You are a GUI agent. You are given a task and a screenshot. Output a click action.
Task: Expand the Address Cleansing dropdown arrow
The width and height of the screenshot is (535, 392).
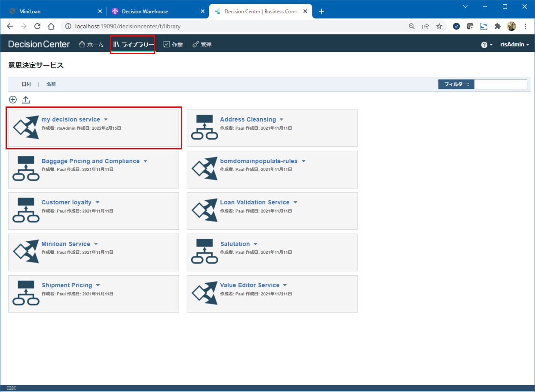(x=281, y=120)
